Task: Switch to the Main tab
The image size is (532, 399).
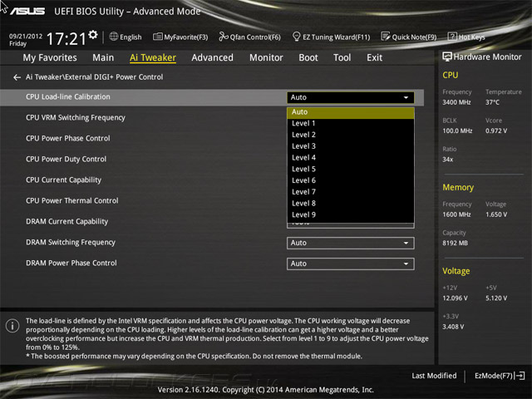Action: tap(103, 57)
